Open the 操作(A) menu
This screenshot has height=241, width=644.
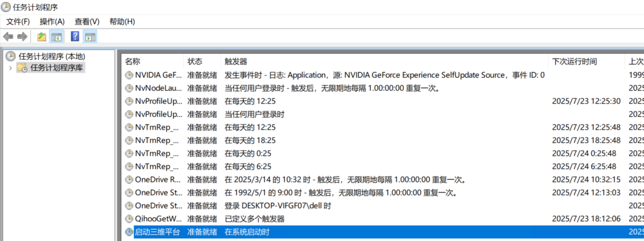[x=52, y=22]
